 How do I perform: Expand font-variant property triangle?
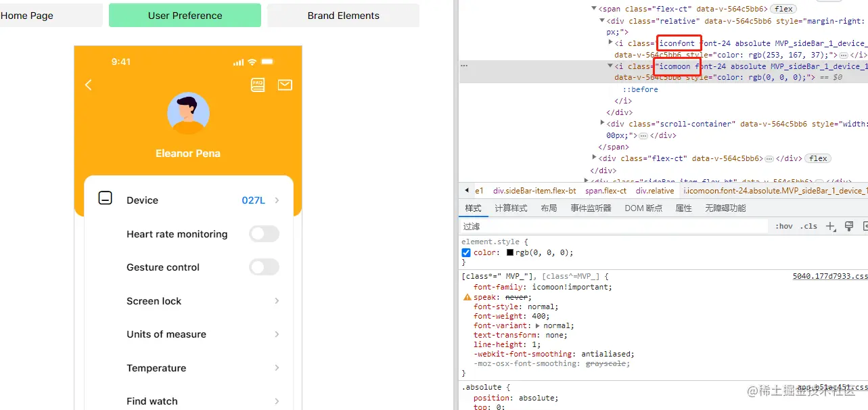pyautogui.click(x=538, y=325)
